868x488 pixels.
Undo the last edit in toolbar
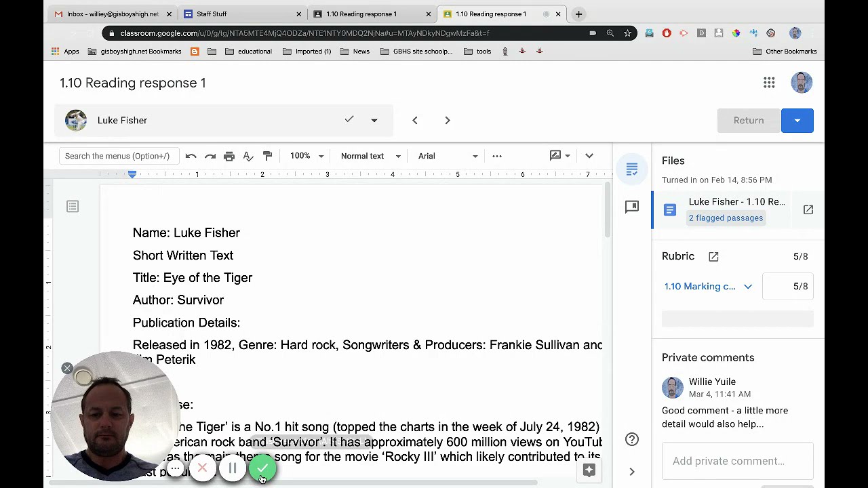(x=191, y=156)
